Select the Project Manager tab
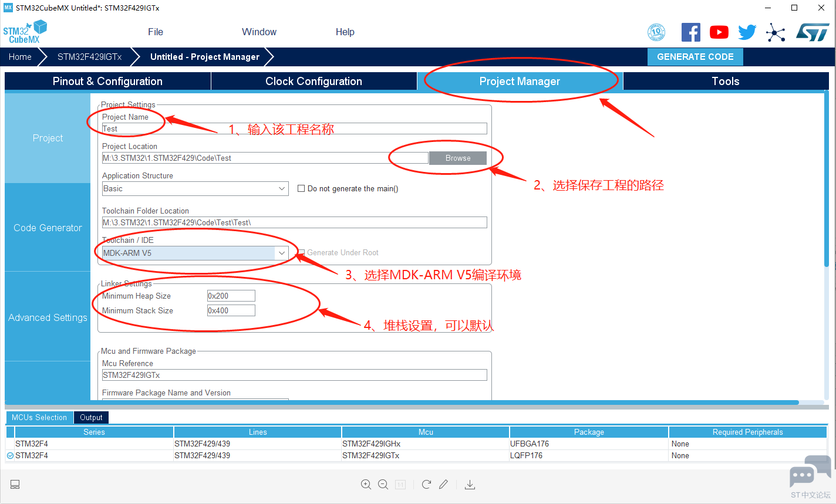Viewport: 836px width, 504px height. coord(520,82)
